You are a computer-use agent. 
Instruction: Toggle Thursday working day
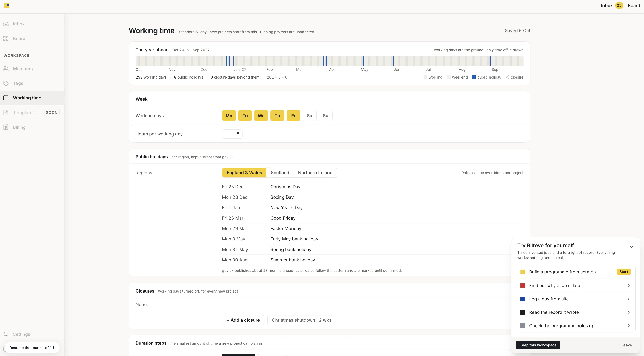point(277,116)
